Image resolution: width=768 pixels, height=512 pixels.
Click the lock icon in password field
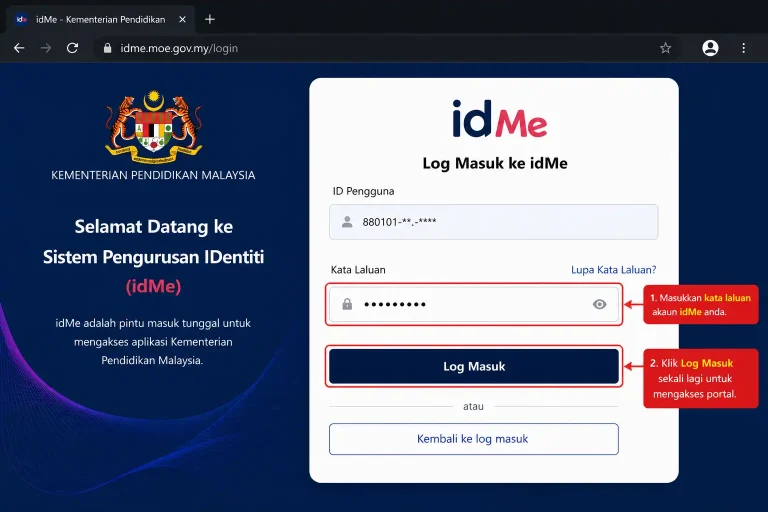pos(347,304)
